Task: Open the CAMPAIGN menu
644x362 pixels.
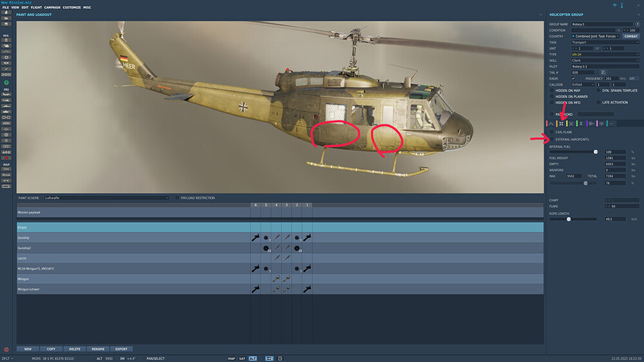Action: tap(52, 7)
